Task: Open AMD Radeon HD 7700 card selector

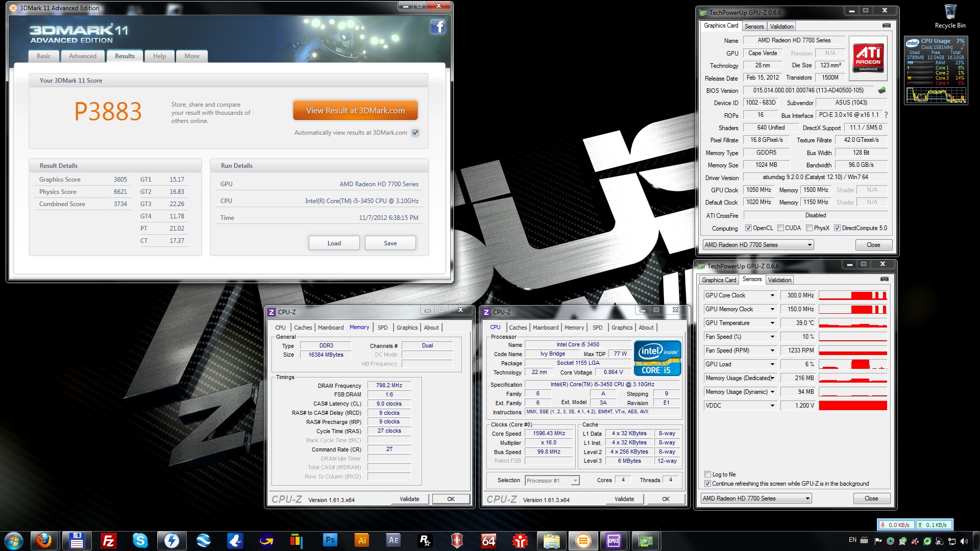Action: pos(758,245)
